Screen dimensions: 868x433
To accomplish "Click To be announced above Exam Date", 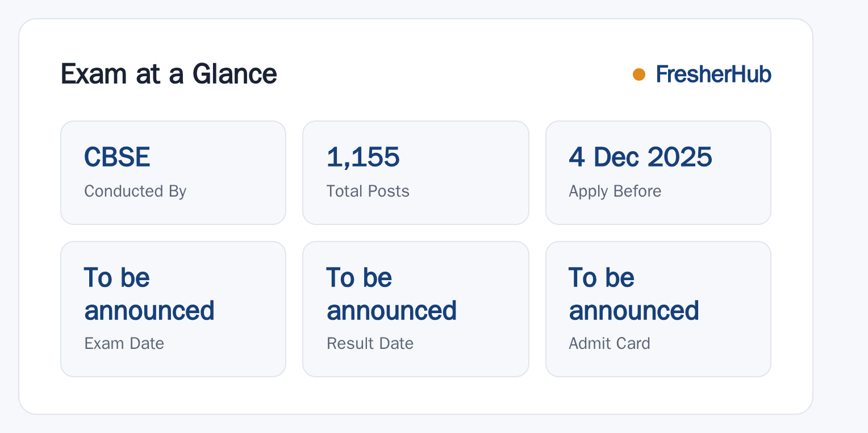I will (x=149, y=294).
